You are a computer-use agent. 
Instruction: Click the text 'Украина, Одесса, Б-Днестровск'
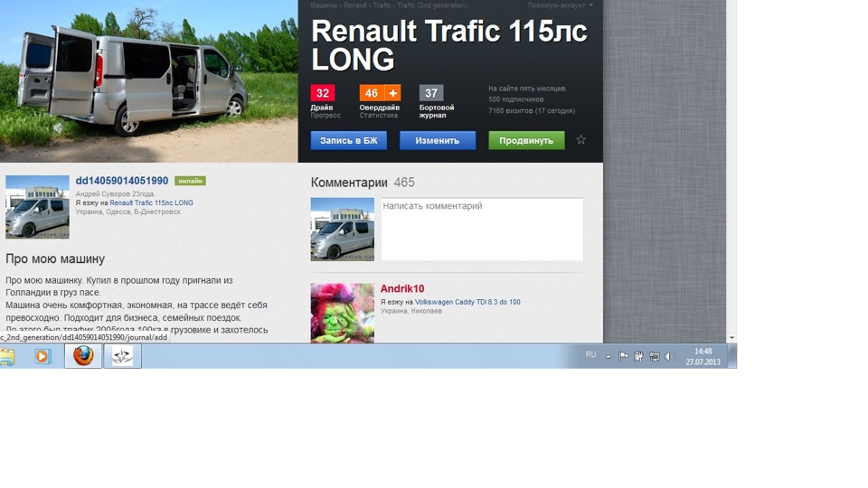coord(128,211)
